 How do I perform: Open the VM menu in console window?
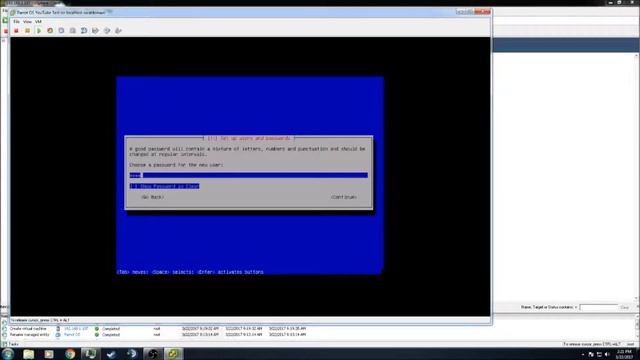[38, 22]
